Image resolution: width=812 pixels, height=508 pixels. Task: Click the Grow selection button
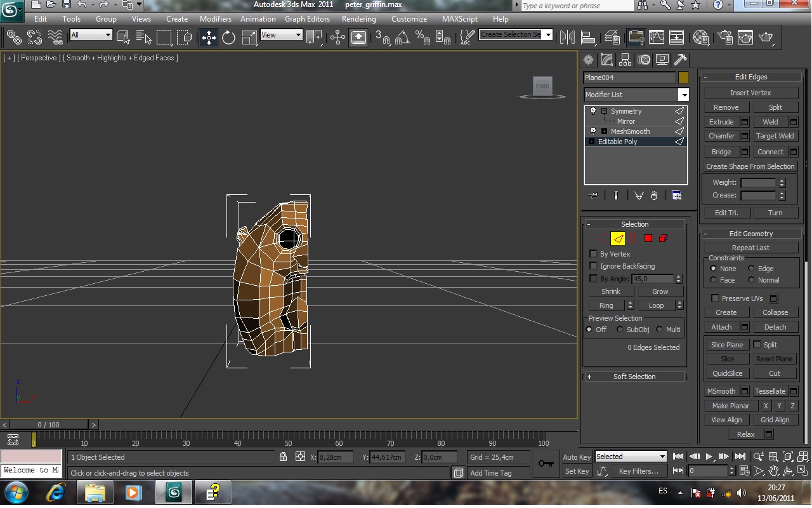point(660,291)
